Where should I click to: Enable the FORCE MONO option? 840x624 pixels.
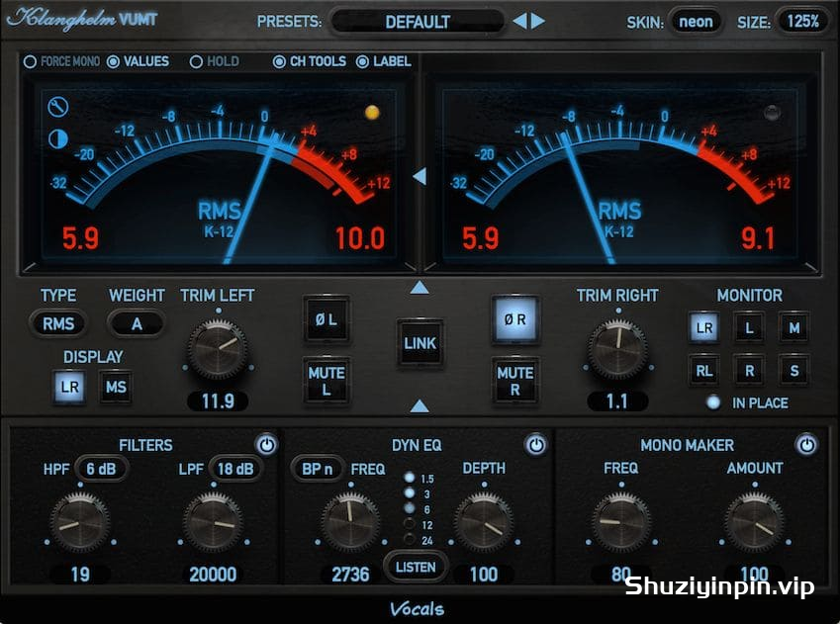(61, 61)
